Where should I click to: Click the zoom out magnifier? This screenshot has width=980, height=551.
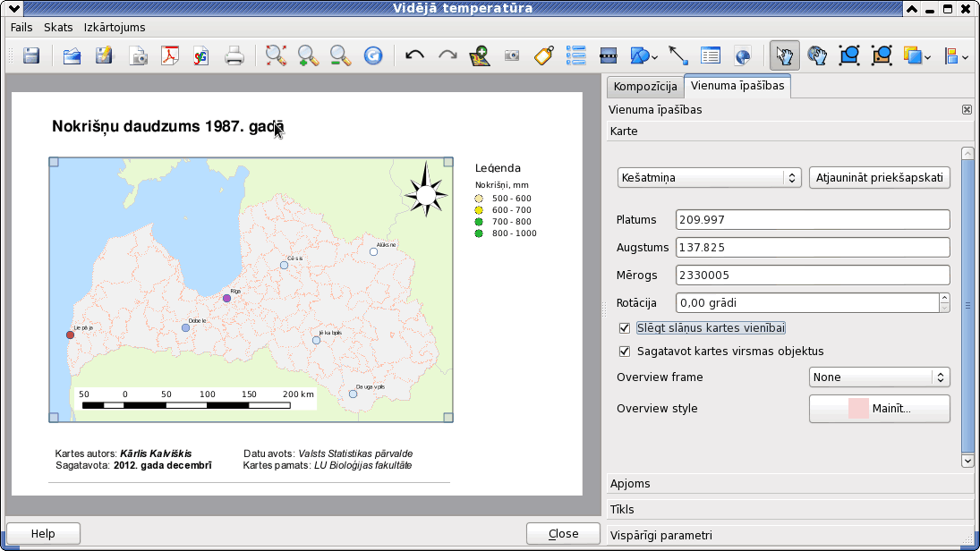340,55
